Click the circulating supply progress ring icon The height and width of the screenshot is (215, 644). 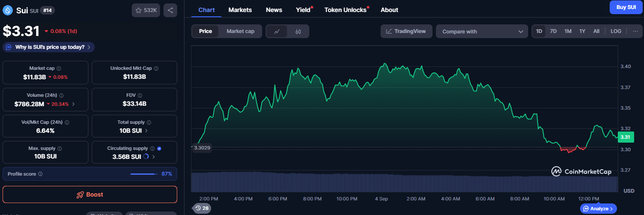tap(146, 157)
